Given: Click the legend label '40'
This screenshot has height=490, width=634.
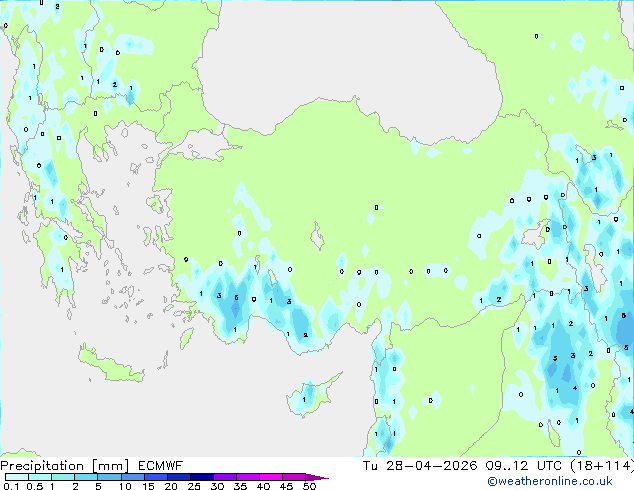Looking at the screenshot, I should point(263,486).
